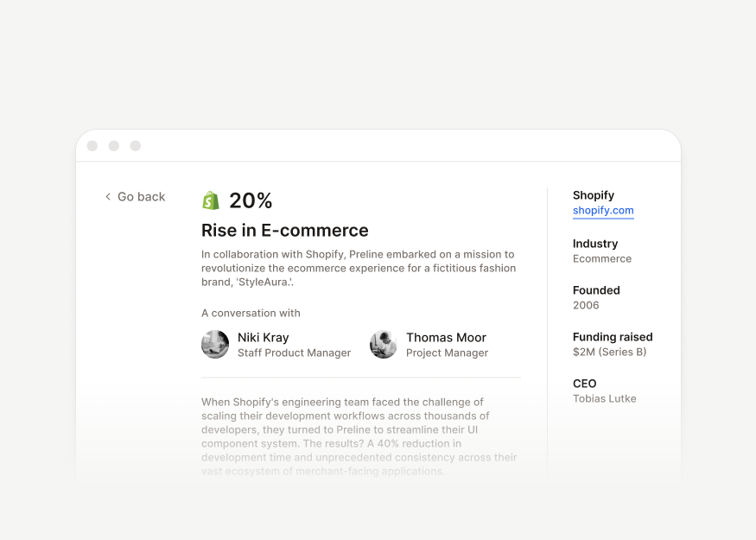Open Niki Kray's avatar photo
The height and width of the screenshot is (540, 756).
point(215,344)
